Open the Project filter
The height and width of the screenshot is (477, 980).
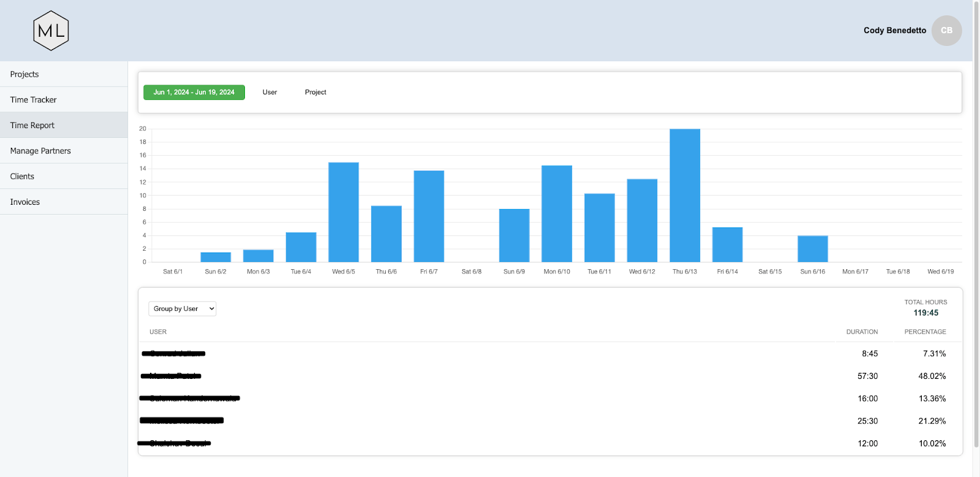(x=315, y=93)
